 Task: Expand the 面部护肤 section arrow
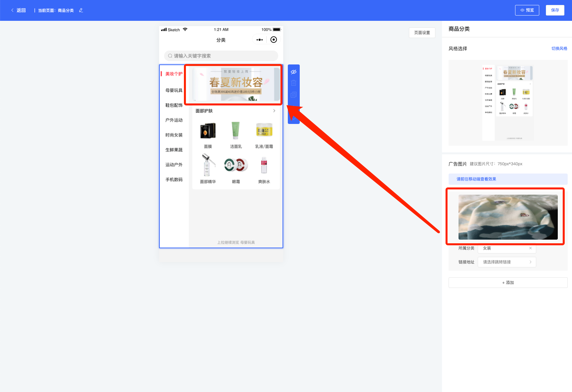tap(274, 111)
